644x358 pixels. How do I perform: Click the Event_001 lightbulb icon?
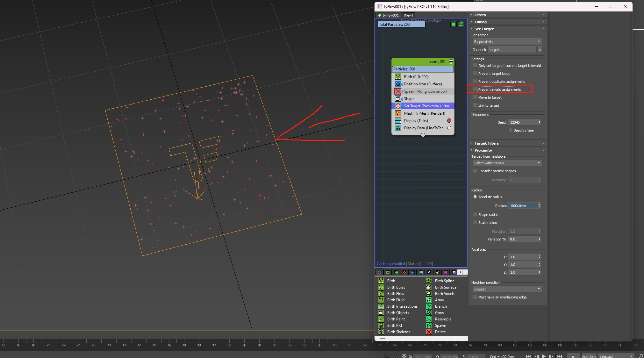click(451, 61)
